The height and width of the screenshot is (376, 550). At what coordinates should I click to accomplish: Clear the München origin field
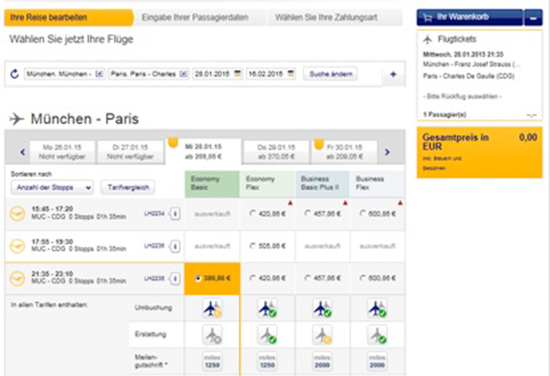pyautogui.click(x=100, y=74)
